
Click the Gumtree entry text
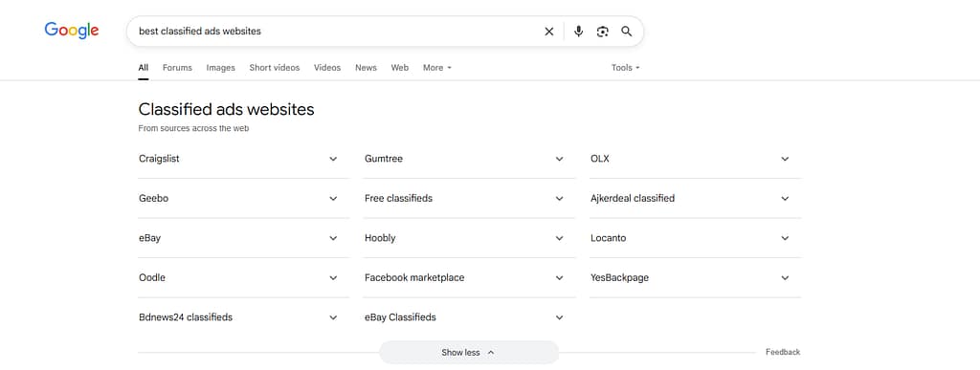pyautogui.click(x=384, y=159)
